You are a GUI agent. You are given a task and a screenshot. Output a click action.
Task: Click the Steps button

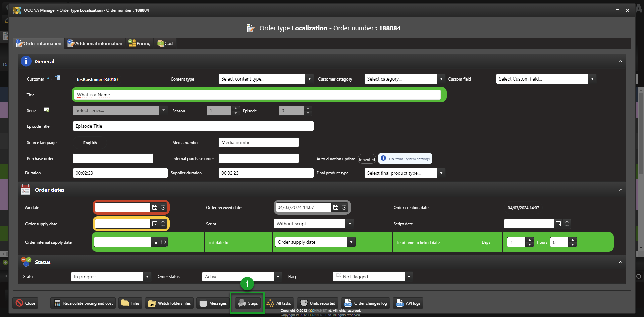pos(248,303)
